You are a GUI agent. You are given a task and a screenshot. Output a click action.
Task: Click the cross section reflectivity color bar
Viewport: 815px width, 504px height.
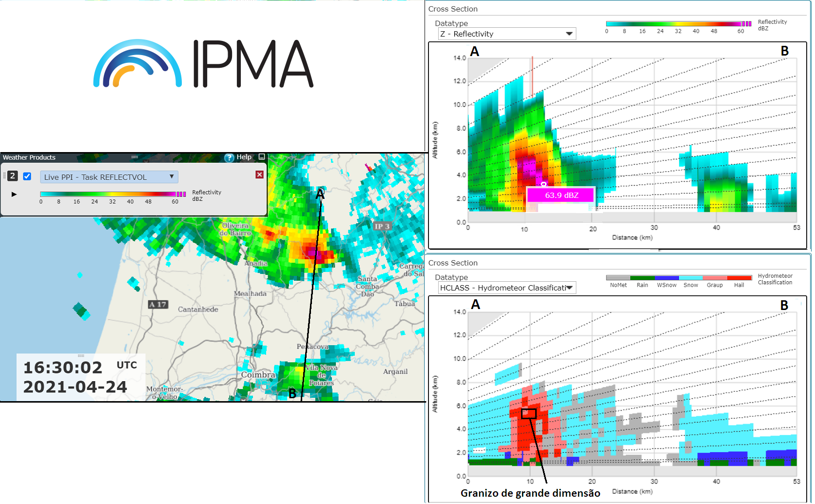pyautogui.click(x=679, y=24)
